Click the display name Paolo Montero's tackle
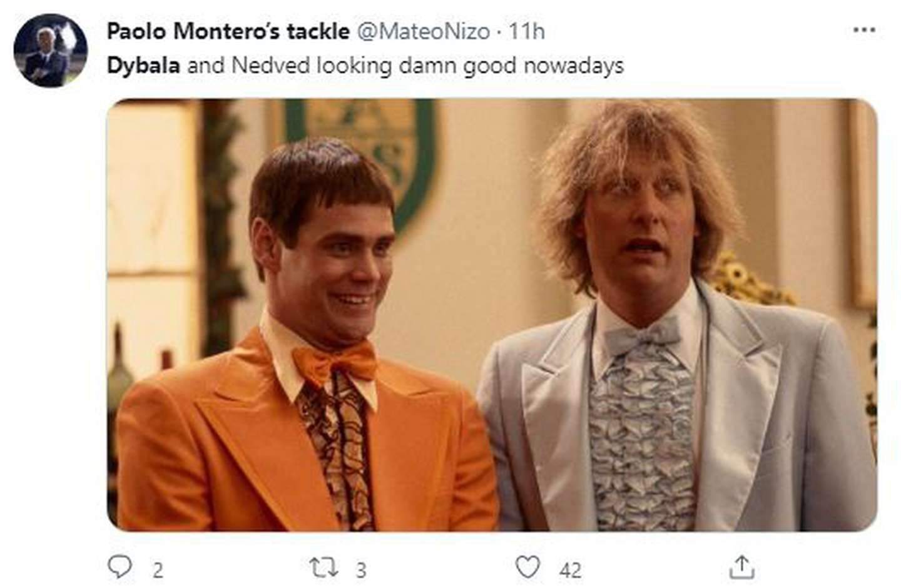 [228, 31]
